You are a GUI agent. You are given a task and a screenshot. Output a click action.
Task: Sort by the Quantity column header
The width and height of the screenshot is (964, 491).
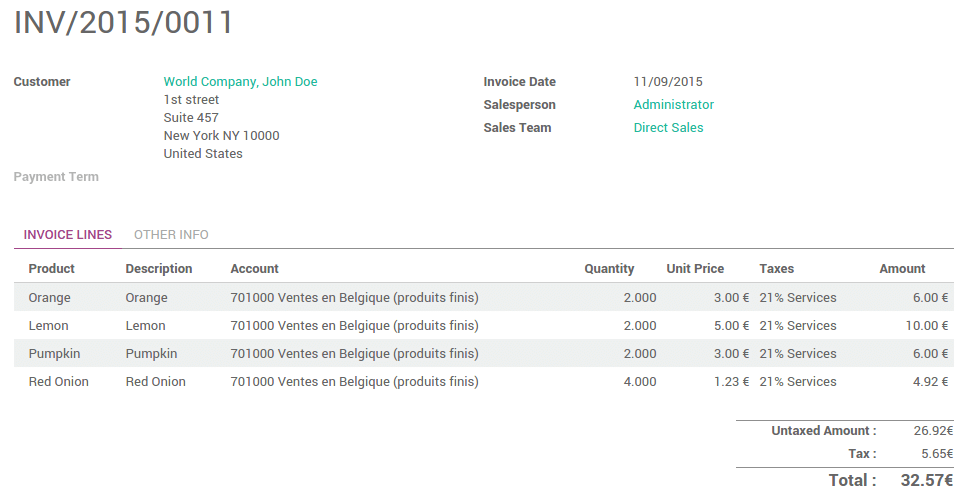(x=609, y=269)
